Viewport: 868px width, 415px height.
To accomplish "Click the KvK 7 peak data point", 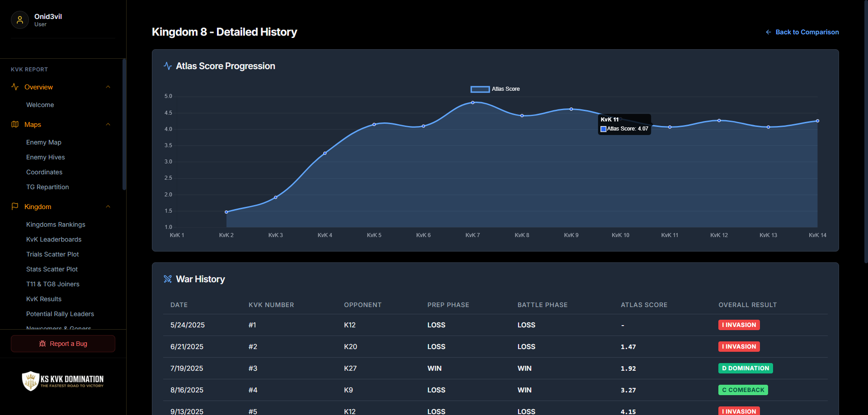I will click(473, 103).
